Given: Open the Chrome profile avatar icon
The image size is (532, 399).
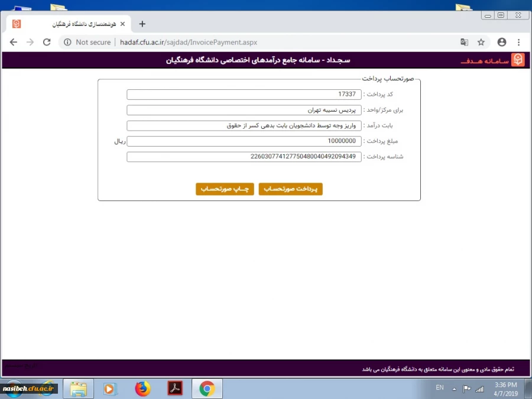Looking at the screenshot, I should coord(502,43).
